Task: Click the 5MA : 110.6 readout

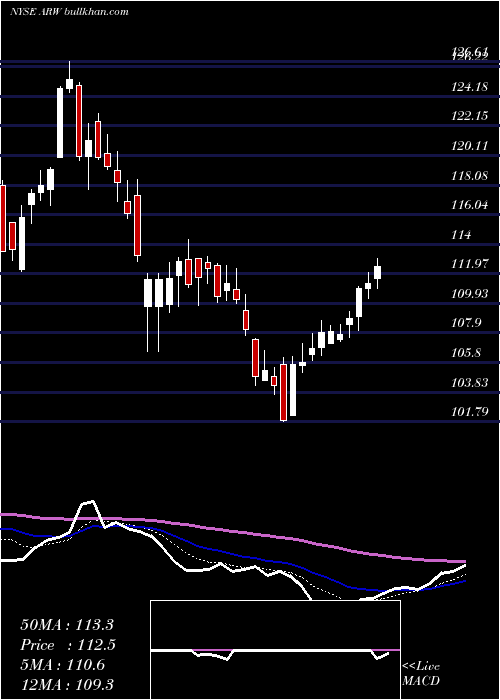Action: [x=62, y=665]
